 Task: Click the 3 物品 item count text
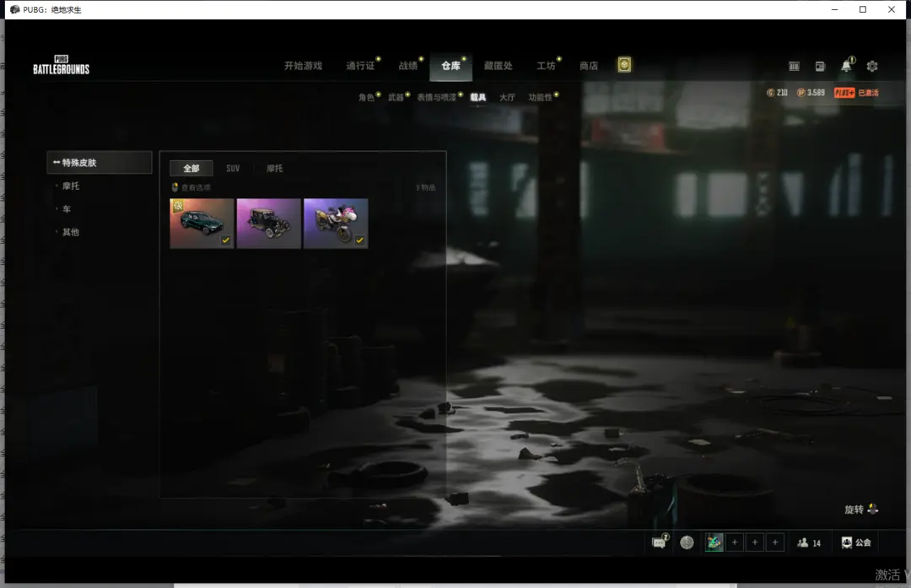click(x=425, y=187)
